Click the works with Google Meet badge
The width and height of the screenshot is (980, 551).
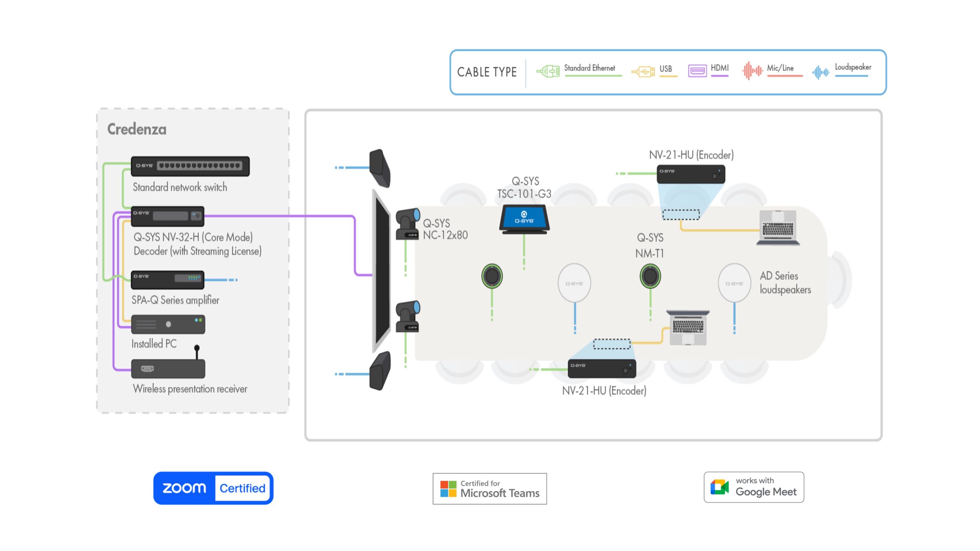pos(753,487)
